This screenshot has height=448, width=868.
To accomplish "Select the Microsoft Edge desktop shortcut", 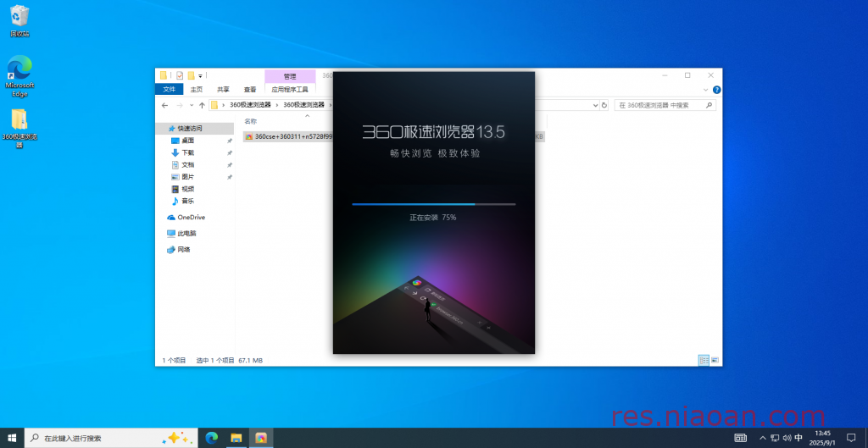I will [x=19, y=75].
